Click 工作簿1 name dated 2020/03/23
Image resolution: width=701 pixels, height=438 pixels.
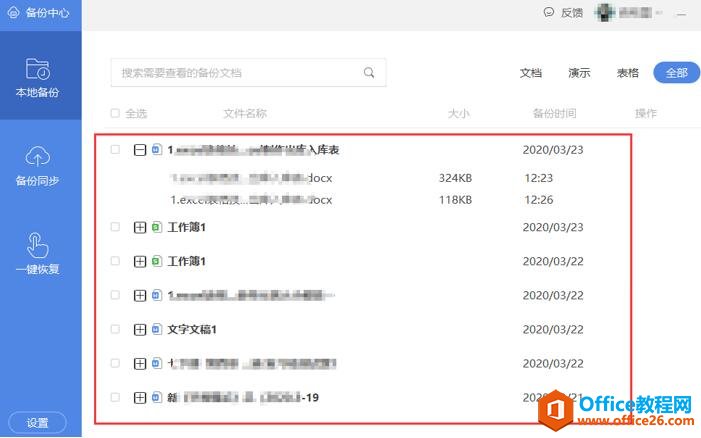[x=186, y=227]
